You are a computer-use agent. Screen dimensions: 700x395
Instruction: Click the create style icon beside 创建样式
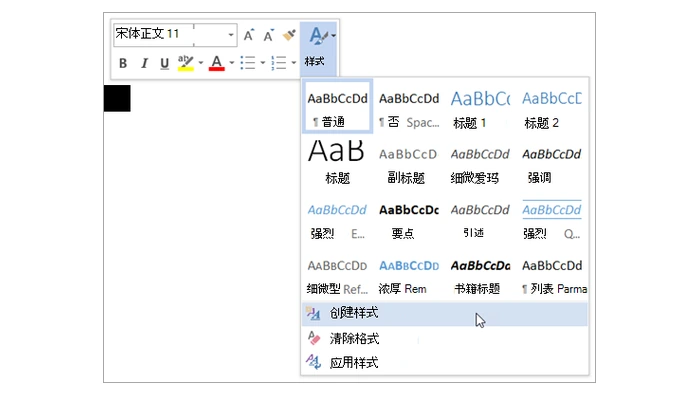coord(313,314)
